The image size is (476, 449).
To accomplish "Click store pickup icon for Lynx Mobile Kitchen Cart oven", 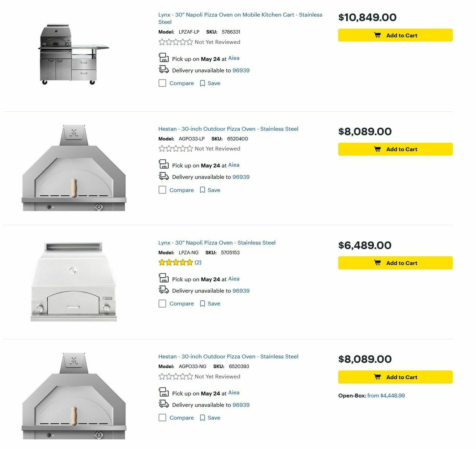I will (x=164, y=58).
